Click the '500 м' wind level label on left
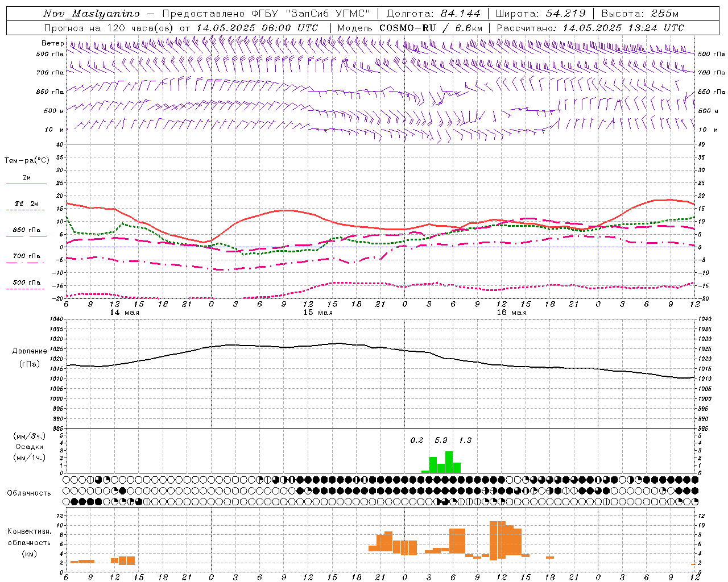This screenshot has width=728, height=582. point(54,111)
